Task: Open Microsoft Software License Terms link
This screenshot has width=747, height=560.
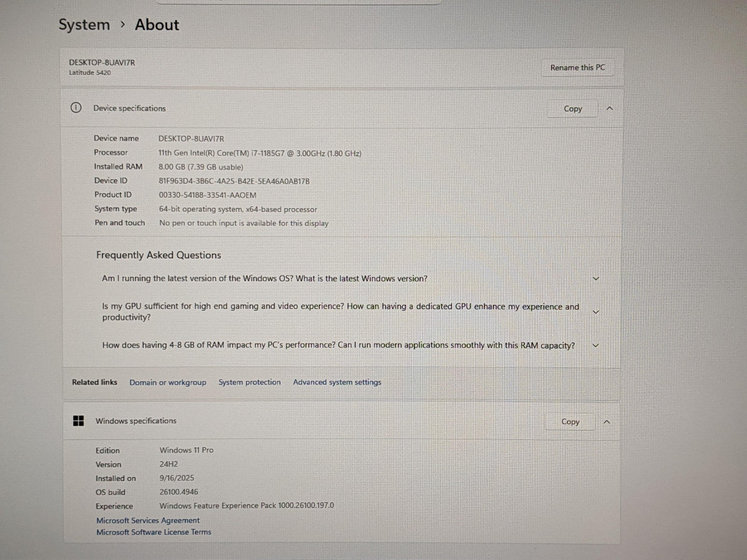Action: (154, 532)
